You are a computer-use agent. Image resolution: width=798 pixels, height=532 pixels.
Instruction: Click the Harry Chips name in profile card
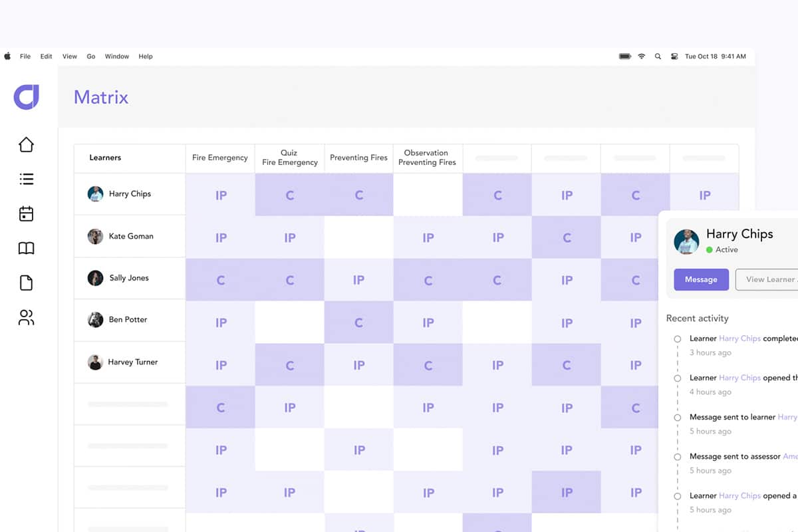(739, 234)
